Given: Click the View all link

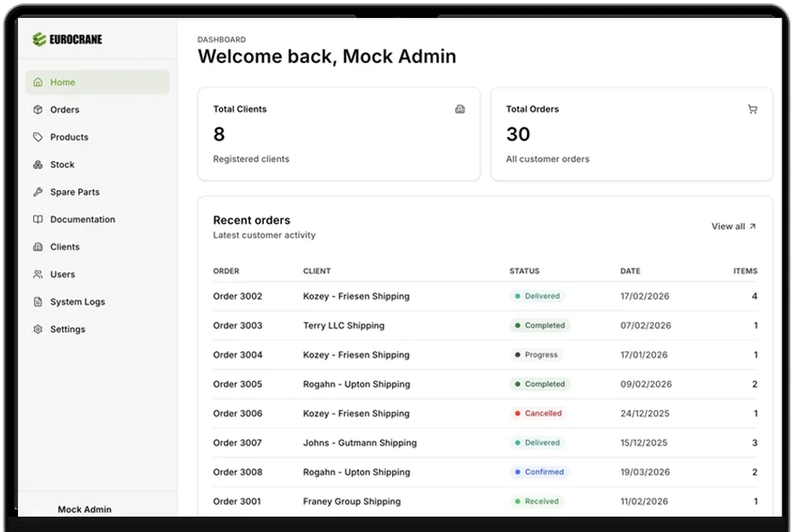Looking at the screenshot, I should tap(733, 226).
